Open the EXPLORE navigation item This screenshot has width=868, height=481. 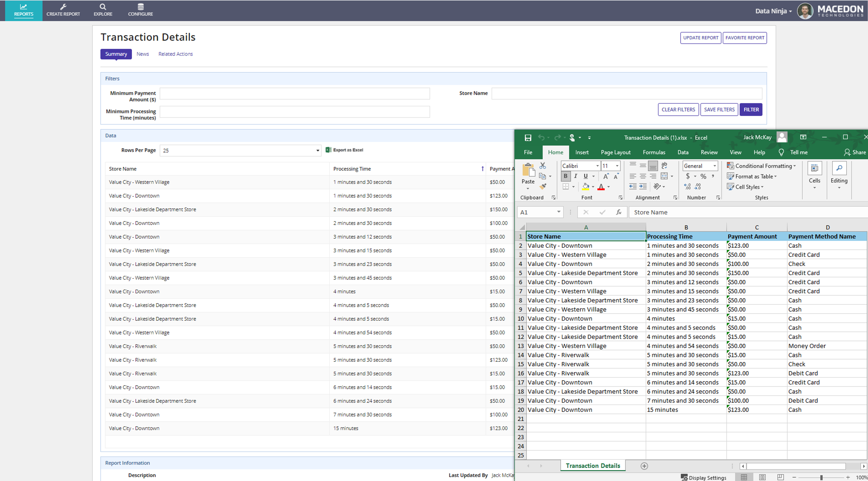103,10
